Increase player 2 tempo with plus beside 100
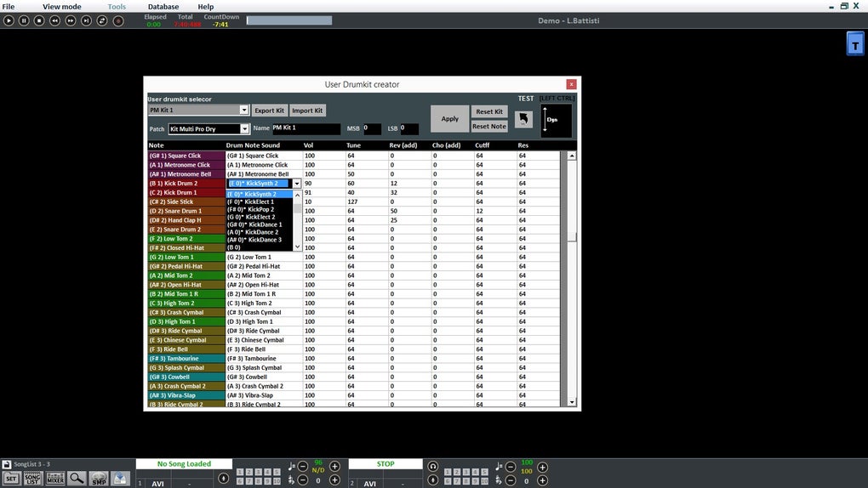This screenshot has height=488, width=868. 543,467
